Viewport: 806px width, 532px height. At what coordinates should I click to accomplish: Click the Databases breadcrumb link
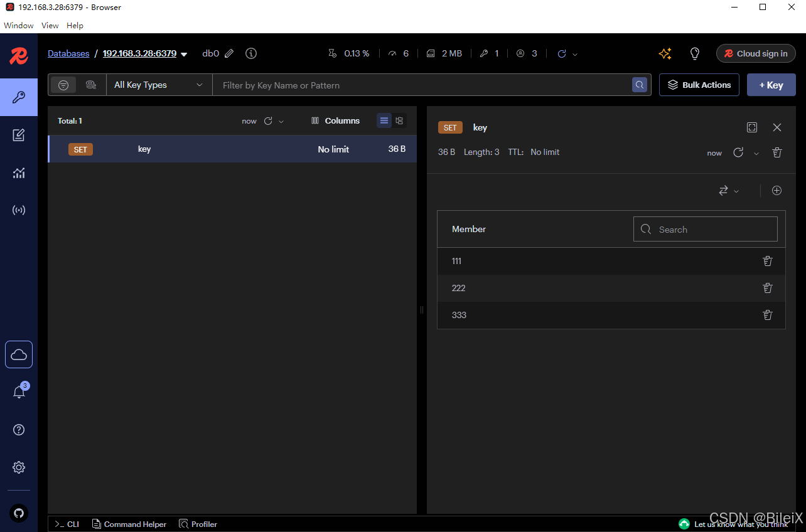click(x=68, y=53)
